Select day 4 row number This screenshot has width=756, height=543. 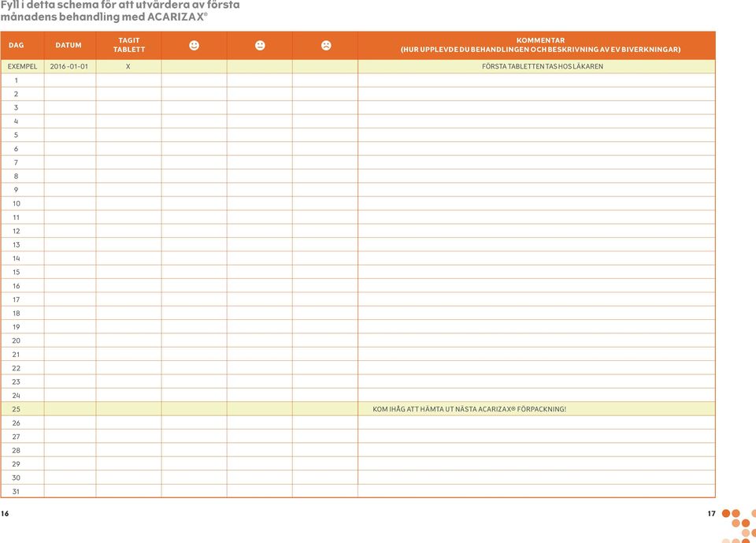[16, 121]
